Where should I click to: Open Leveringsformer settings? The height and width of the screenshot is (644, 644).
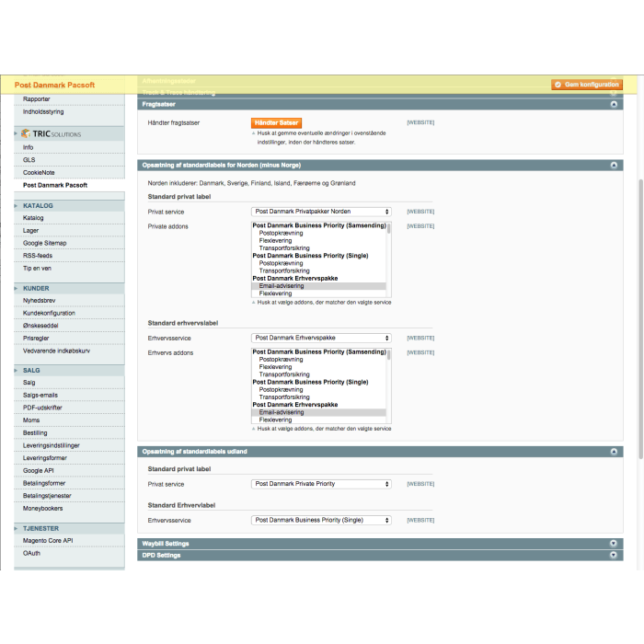point(45,458)
